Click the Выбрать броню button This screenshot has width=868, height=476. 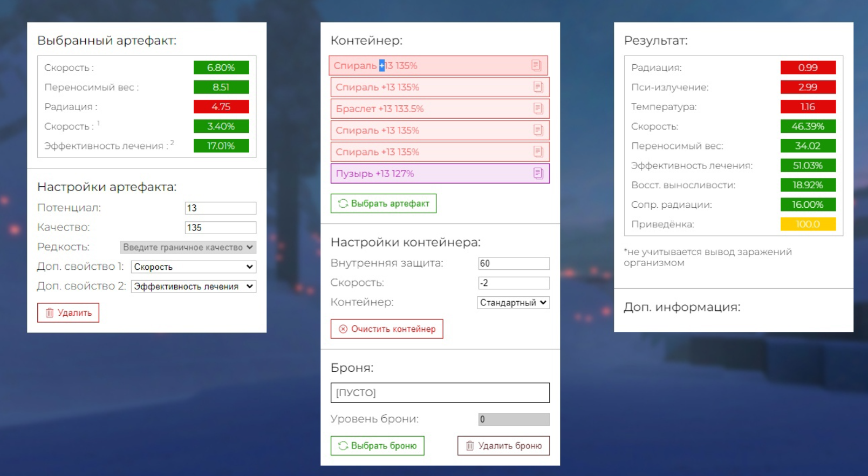[377, 446]
